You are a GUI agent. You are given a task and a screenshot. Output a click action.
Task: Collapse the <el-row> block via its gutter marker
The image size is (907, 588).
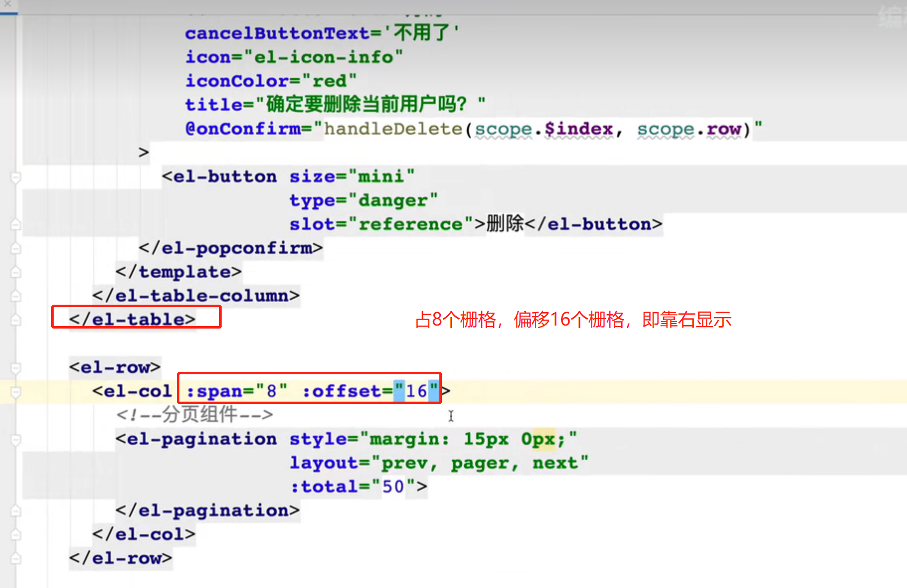16,368
